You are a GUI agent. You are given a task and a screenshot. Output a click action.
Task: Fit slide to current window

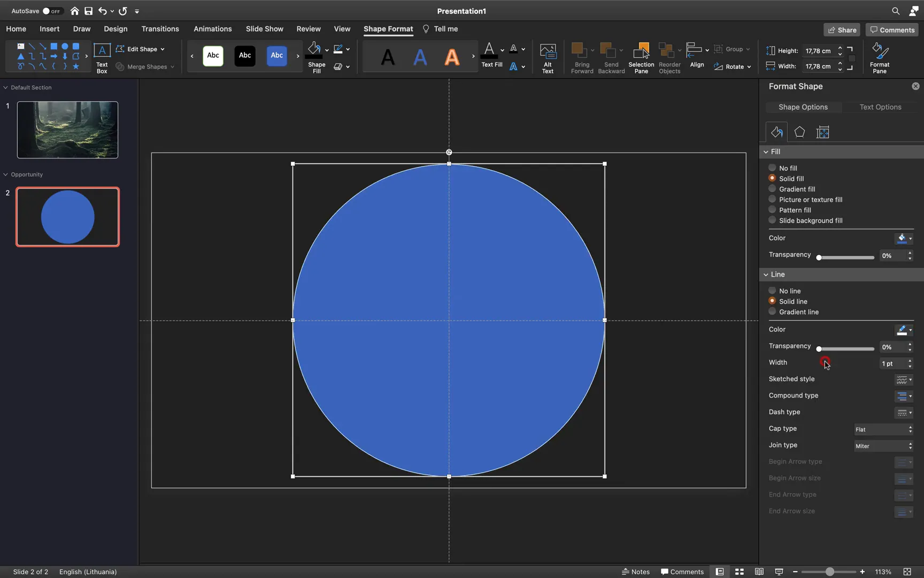[907, 572]
